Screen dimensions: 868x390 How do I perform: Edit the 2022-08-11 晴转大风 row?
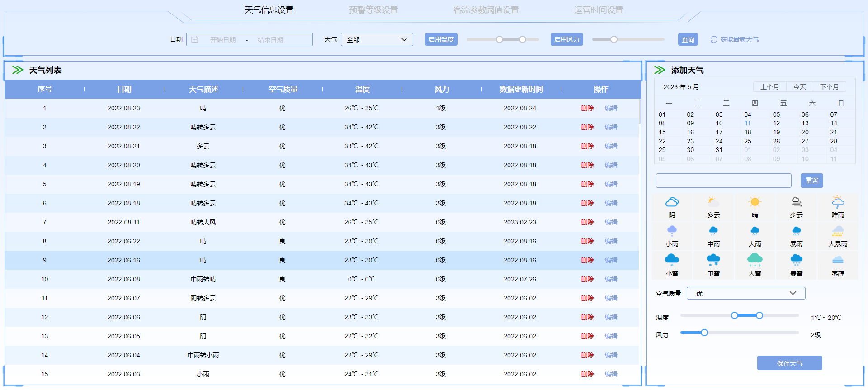point(611,222)
